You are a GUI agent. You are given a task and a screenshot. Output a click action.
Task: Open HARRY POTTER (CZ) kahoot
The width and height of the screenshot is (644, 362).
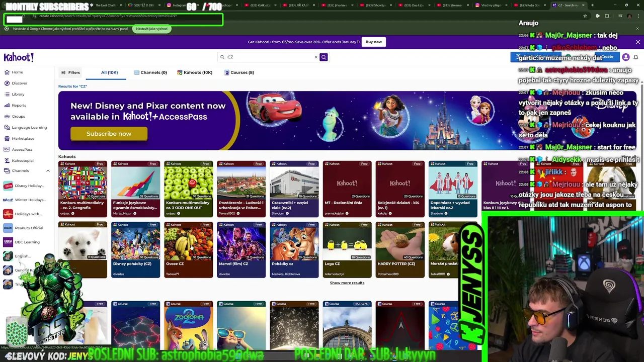[400, 249]
